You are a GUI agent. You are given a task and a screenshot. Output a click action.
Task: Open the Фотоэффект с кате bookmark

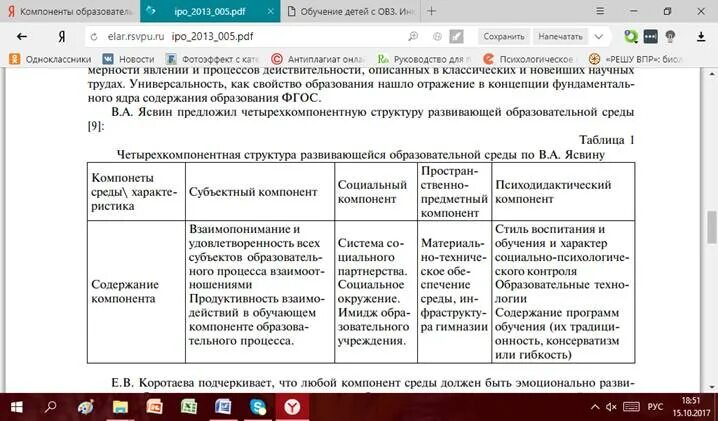tap(212, 59)
